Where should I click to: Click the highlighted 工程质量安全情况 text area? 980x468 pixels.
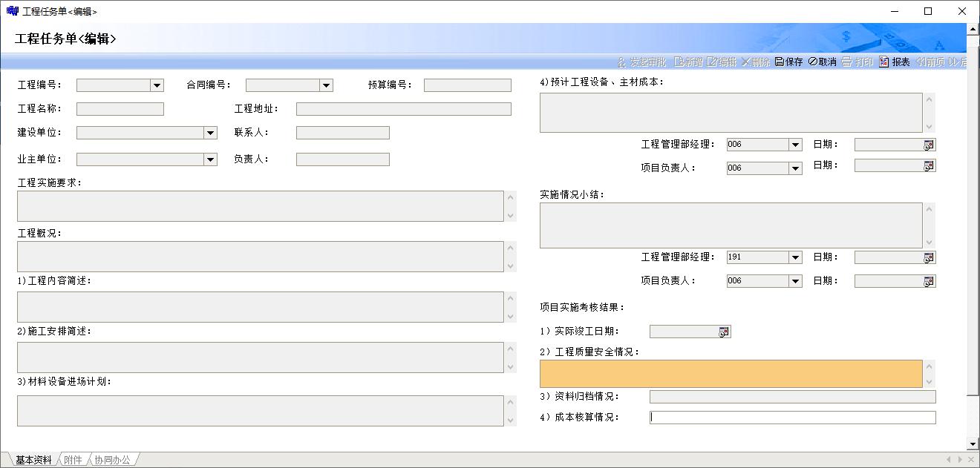pyautogui.click(x=731, y=374)
